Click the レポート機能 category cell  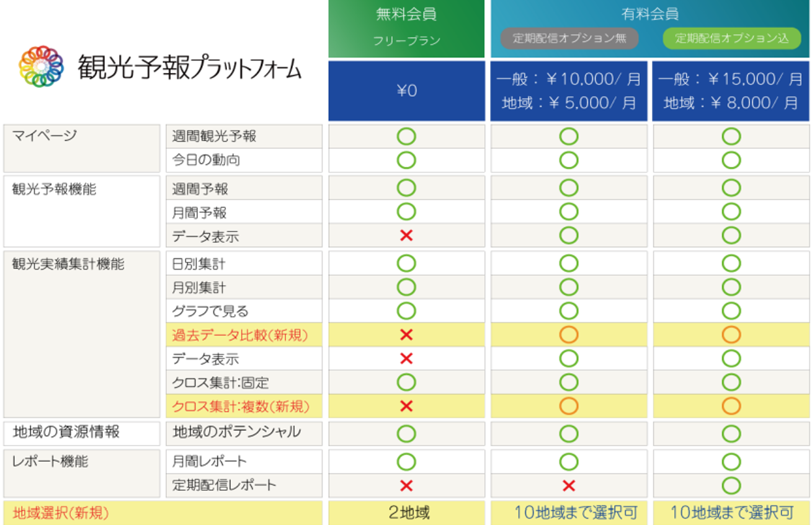[x=82, y=474]
